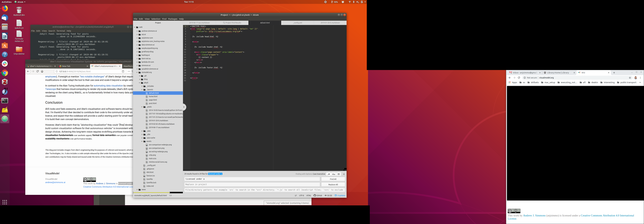Toggle Match Case option (Aa)
The image size is (644, 224).
(333, 174)
